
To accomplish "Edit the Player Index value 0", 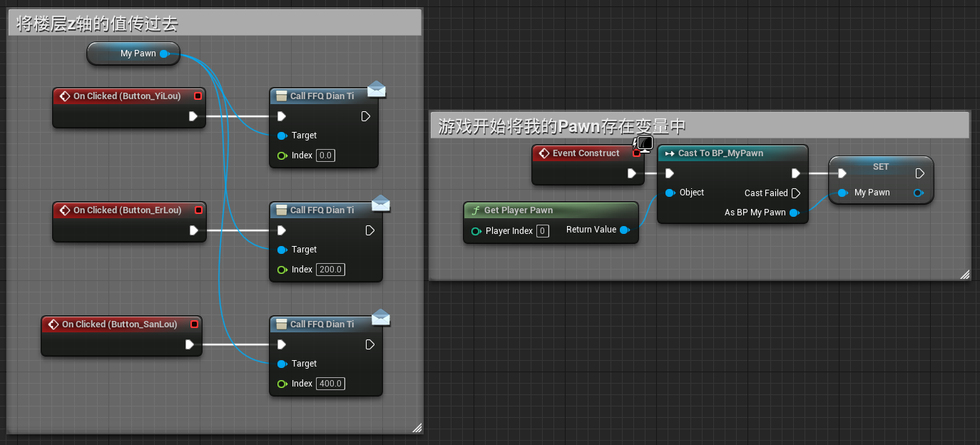I will point(543,231).
